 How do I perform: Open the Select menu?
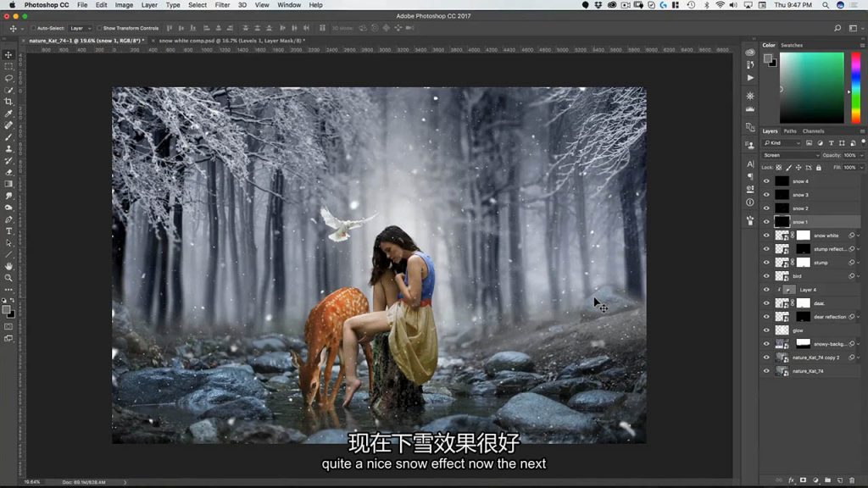click(x=197, y=5)
